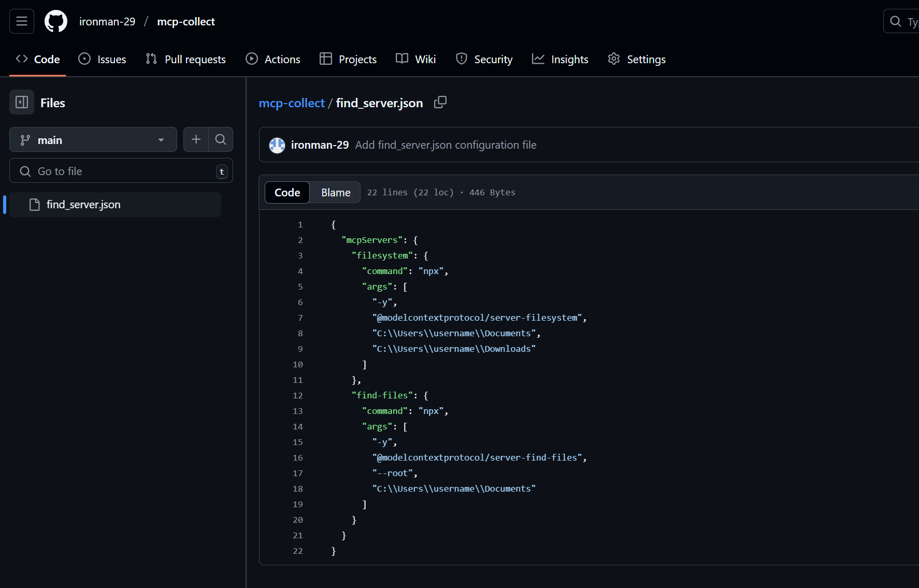Switch to the Wiki tab
919x588 pixels.
[415, 59]
